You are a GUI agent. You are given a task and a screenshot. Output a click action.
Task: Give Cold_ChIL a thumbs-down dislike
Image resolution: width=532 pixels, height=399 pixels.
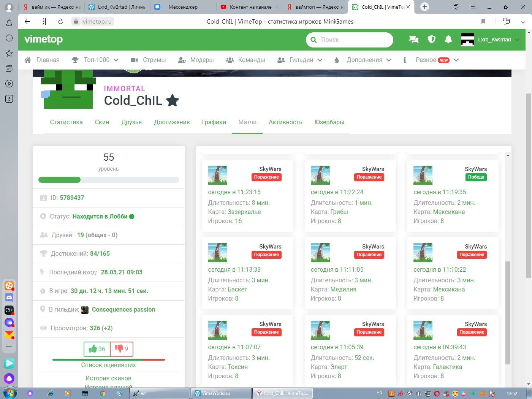pyautogui.click(x=122, y=349)
